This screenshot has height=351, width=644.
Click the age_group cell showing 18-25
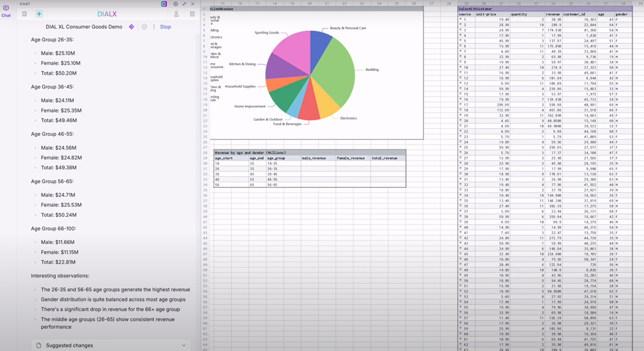272,163
